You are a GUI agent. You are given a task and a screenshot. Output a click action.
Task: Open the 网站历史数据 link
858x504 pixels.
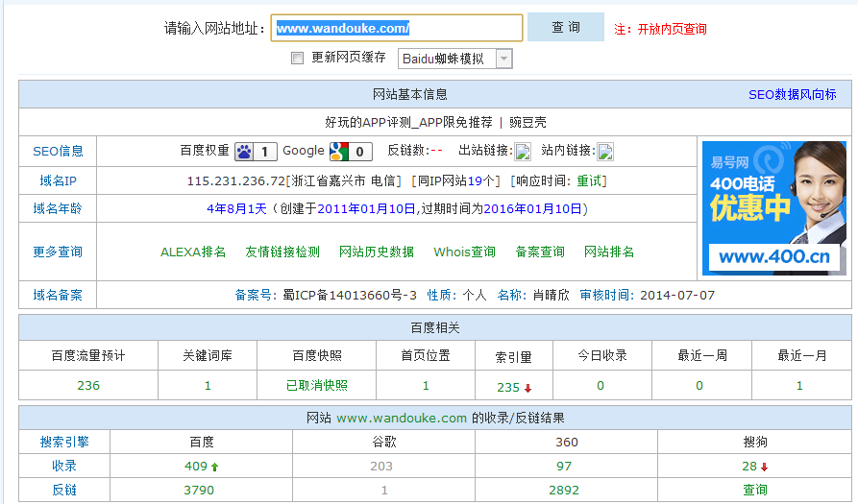(x=377, y=252)
